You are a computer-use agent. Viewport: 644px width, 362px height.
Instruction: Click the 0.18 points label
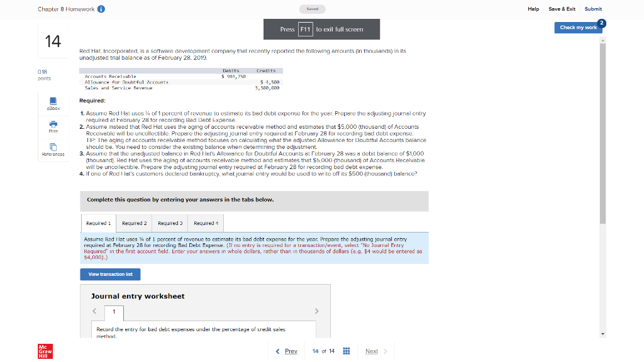click(x=44, y=75)
